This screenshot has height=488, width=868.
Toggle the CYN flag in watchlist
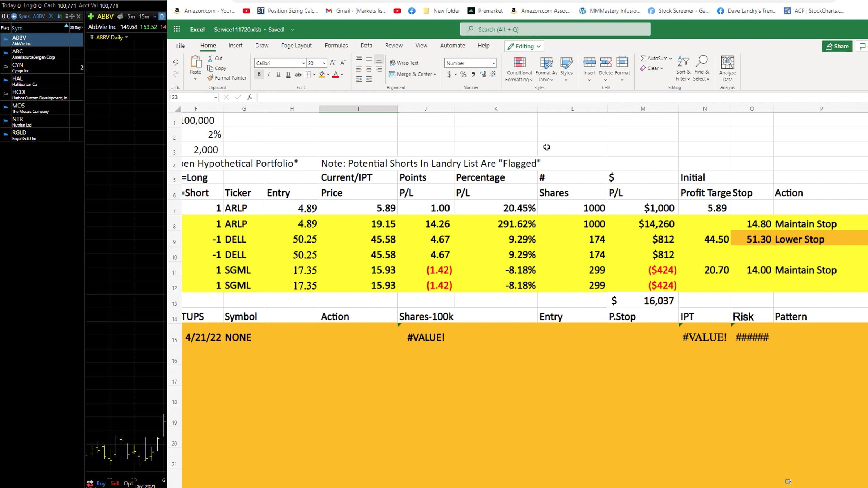pyautogui.click(x=5, y=67)
